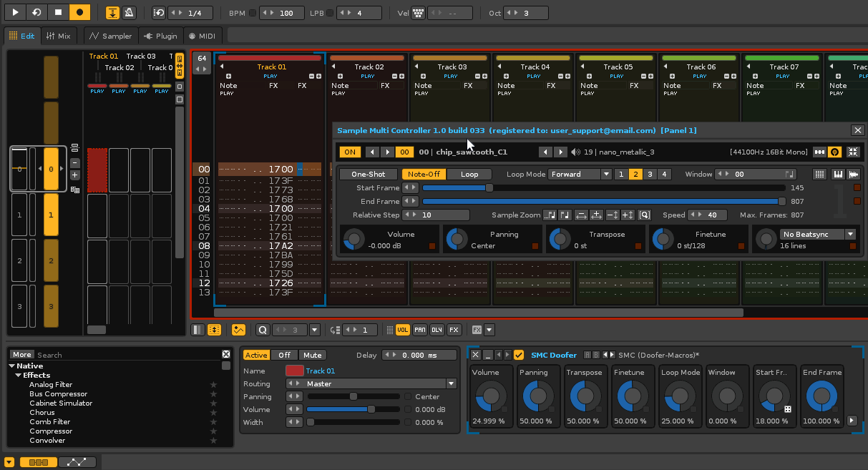Open the Loop Mode Forward dropdown
Viewport: 868px width, 470px height.
pos(580,174)
